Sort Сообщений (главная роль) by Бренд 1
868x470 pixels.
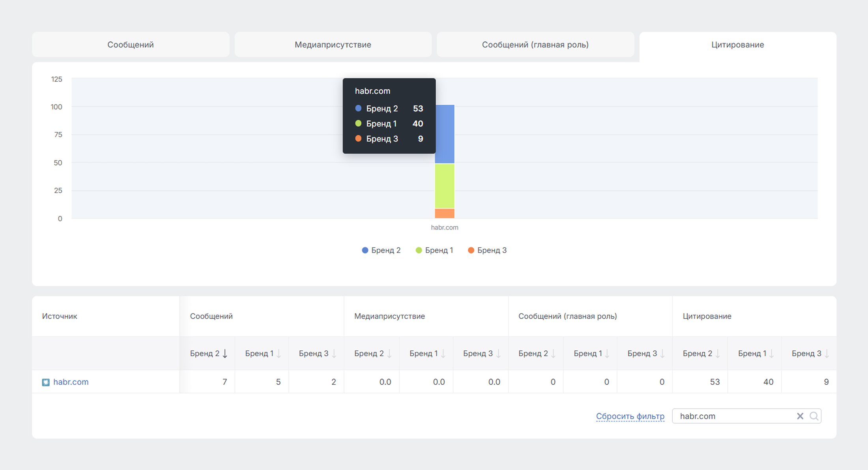588,353
